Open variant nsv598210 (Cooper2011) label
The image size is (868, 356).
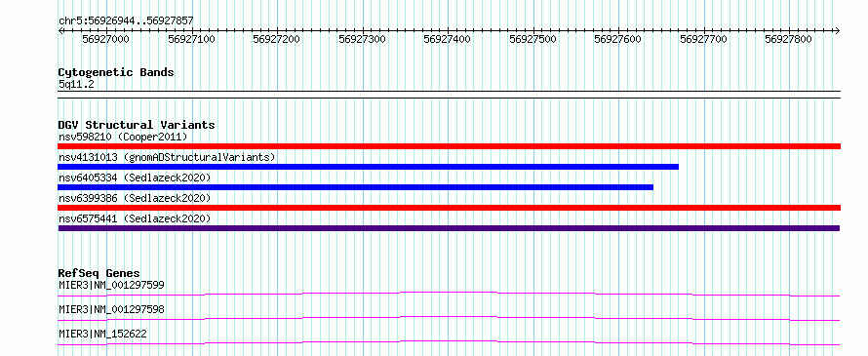pos(123,137)
